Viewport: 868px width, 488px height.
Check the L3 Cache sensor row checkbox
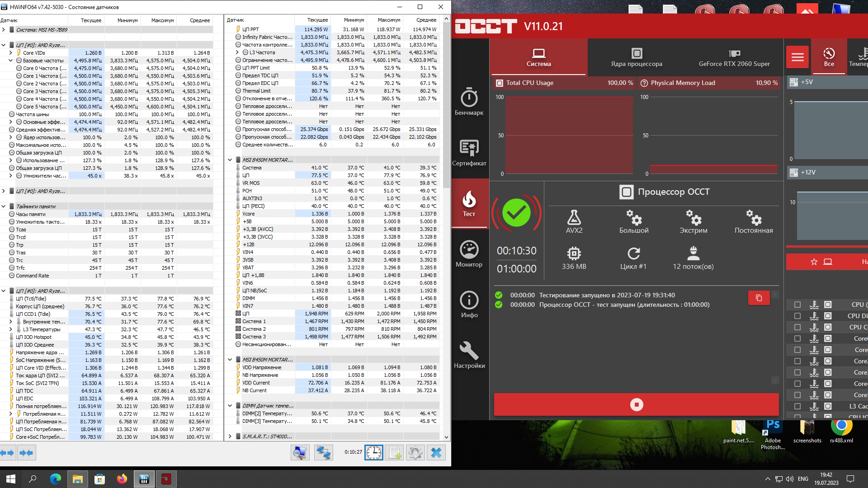click(x=797, y=406)
